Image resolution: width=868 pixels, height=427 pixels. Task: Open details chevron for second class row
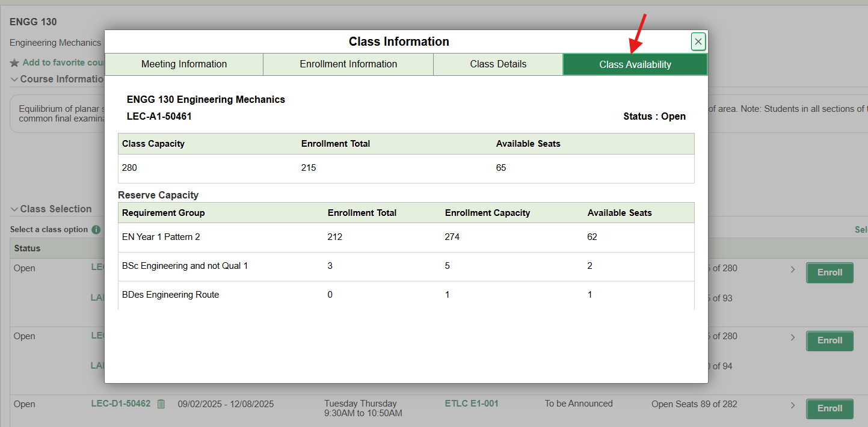click(x=793, y=337)
